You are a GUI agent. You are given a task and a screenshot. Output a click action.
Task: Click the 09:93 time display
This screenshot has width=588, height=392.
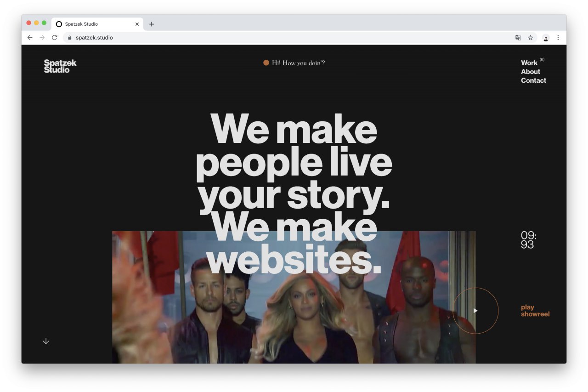pyautogui.click(x=529, y=240)
